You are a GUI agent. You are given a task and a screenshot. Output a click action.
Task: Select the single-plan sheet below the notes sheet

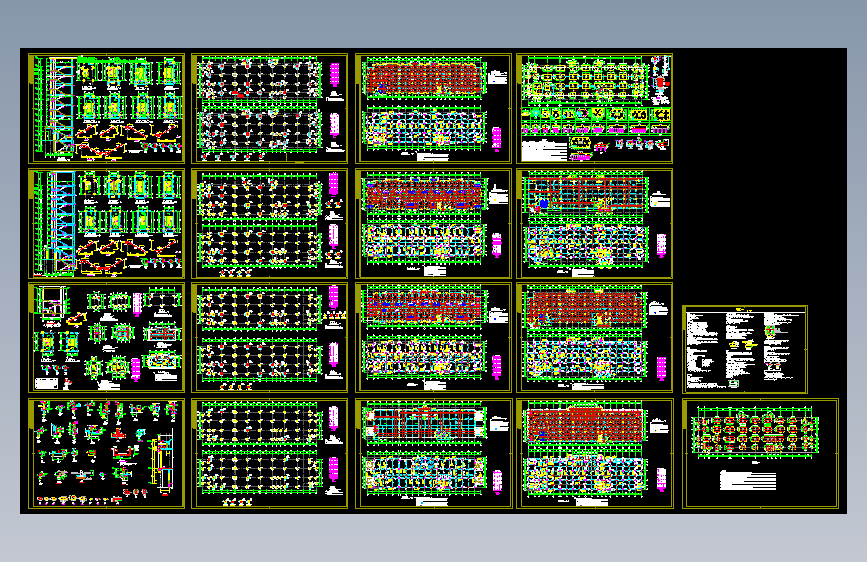click(760, 453)
